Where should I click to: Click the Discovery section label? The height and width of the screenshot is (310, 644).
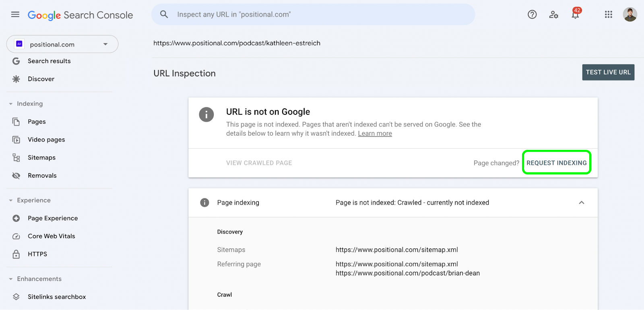pyautogui.click(x=230, y=232)
